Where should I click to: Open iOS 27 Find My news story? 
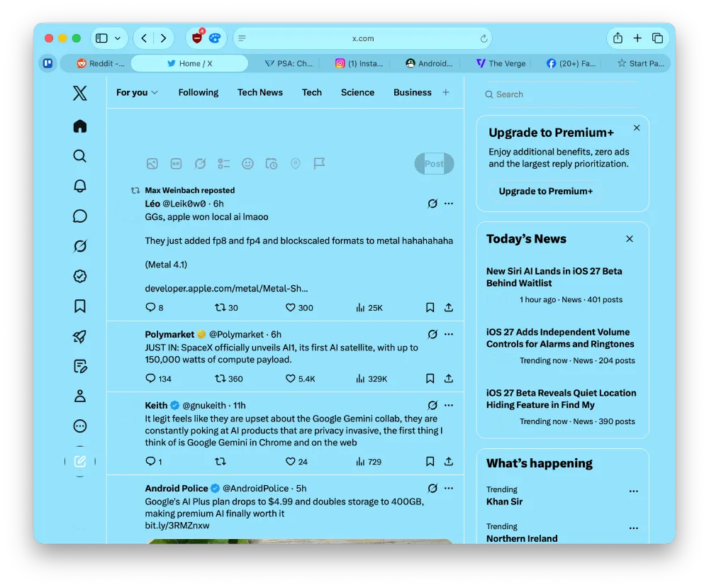[561, 399]
